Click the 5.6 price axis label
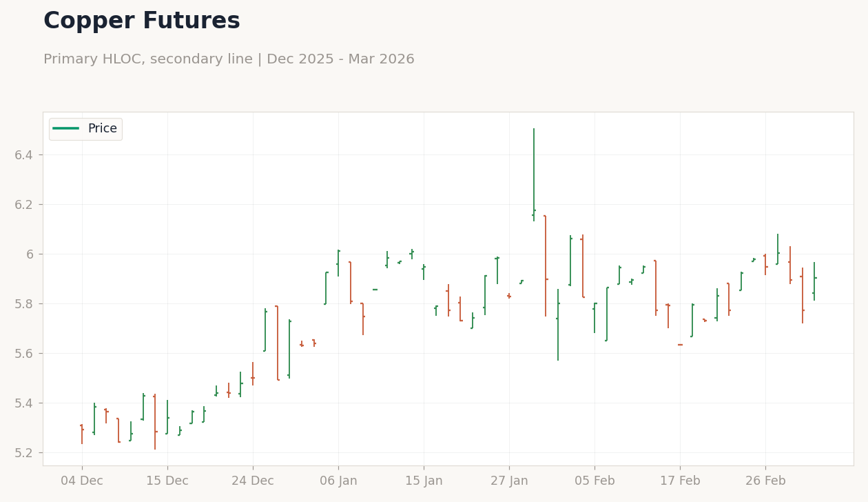This screenshot has height=502, width=868. pyautogui.click(x=25, y=354)
